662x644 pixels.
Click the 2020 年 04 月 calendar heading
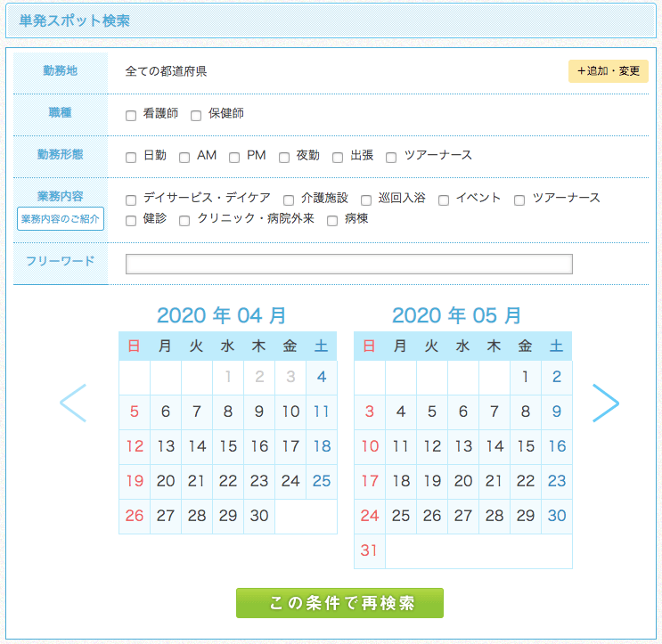coord(222,315)
